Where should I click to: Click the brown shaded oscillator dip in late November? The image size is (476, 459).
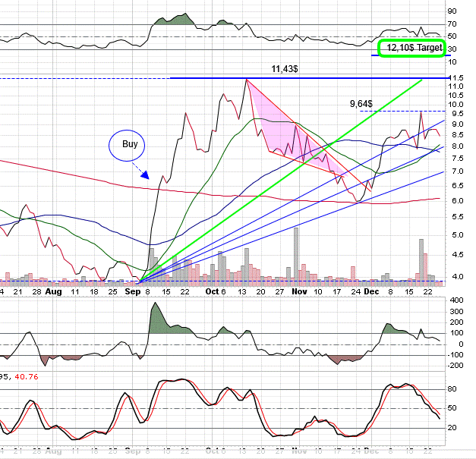(x=345, y=357)
